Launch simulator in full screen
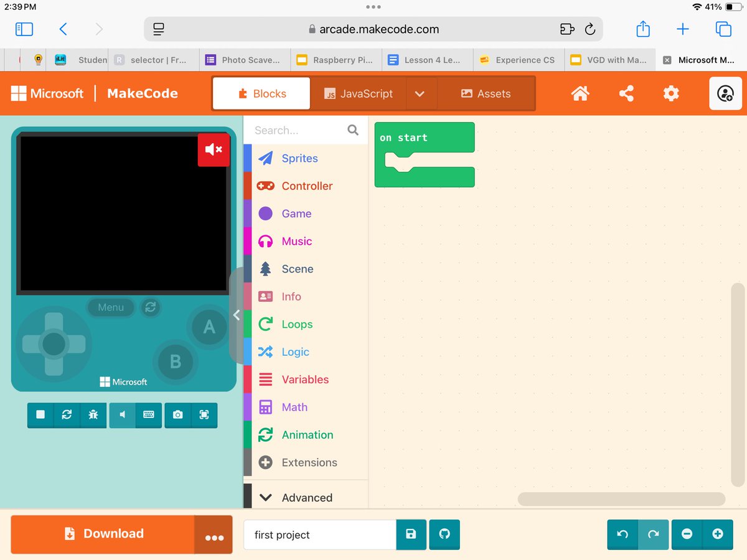The image size is (747, 560). click(x=204, y=415)
